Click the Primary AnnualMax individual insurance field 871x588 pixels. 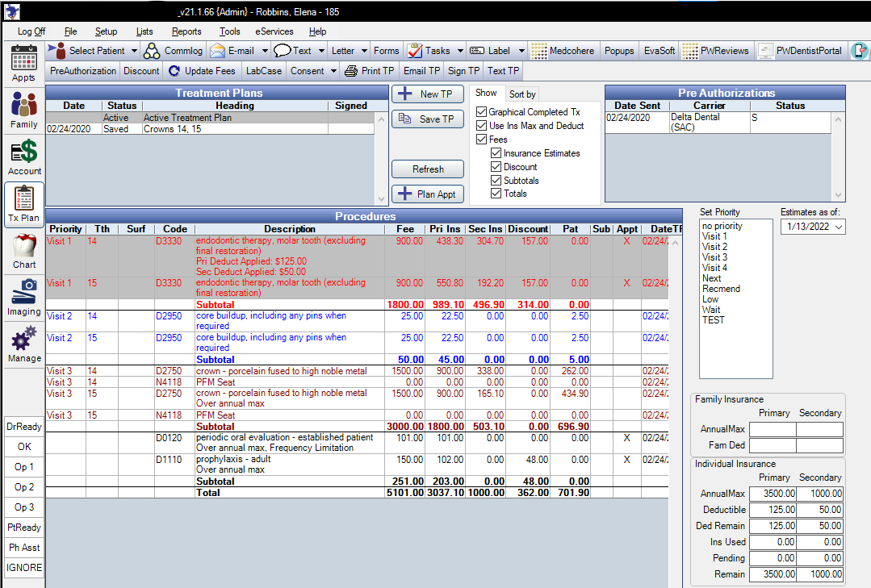(772, 492)
